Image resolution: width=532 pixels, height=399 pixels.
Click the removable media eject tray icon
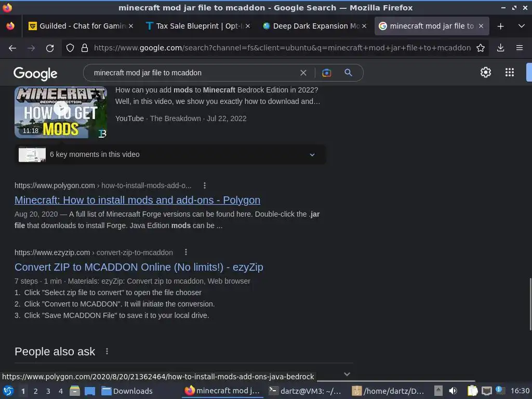coord(438,391)
